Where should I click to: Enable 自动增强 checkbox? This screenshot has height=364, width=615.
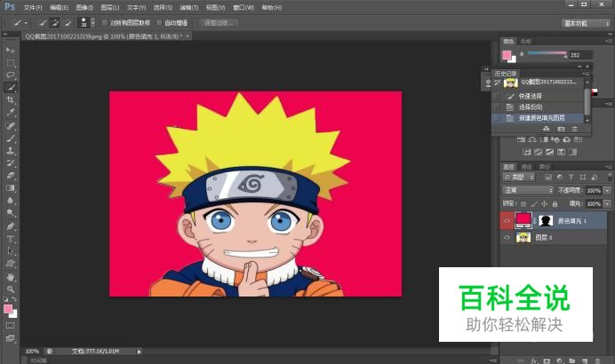[159, 23]
